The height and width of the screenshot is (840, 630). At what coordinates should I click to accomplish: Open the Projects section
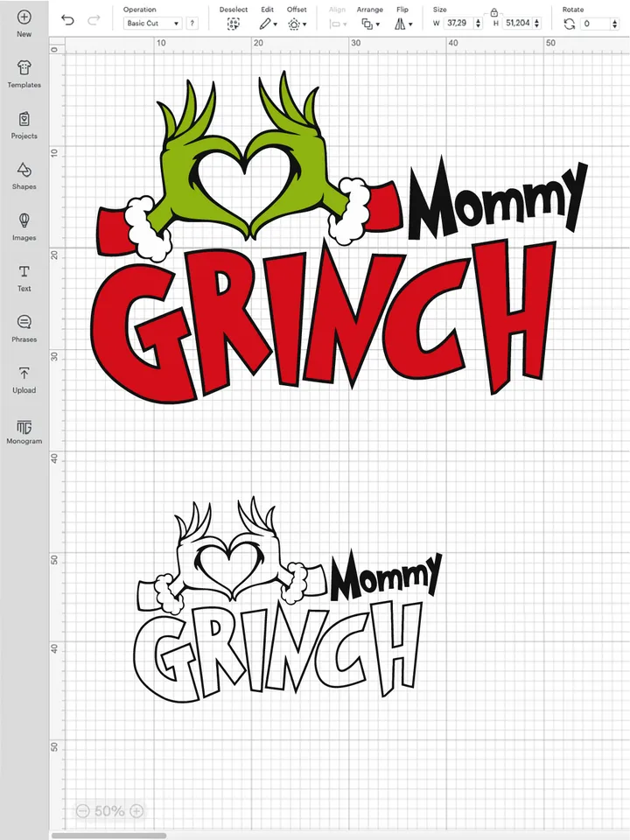[24, 119]
